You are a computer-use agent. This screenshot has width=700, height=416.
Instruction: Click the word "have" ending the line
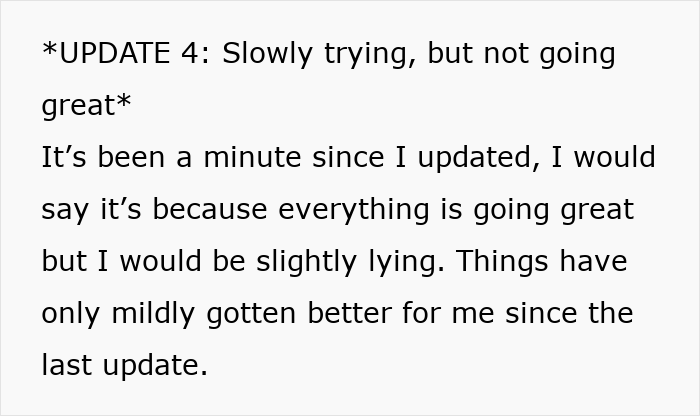pyautogui.click(x=592, y=262)
